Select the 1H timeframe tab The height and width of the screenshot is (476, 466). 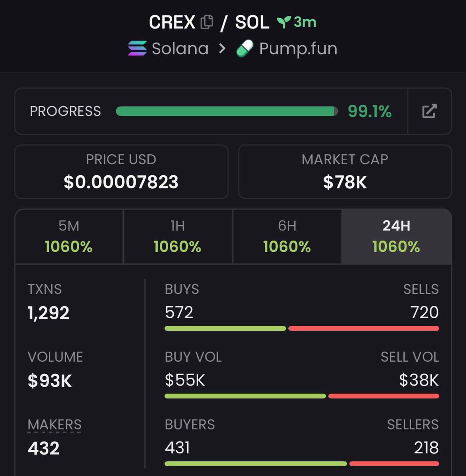[x=177, y=236]
